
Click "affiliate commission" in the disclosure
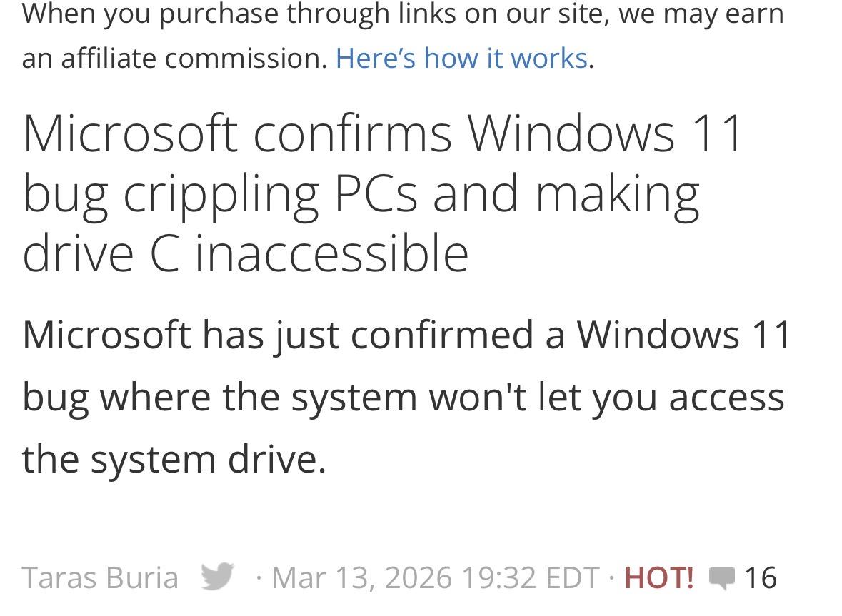click(193, 58)
